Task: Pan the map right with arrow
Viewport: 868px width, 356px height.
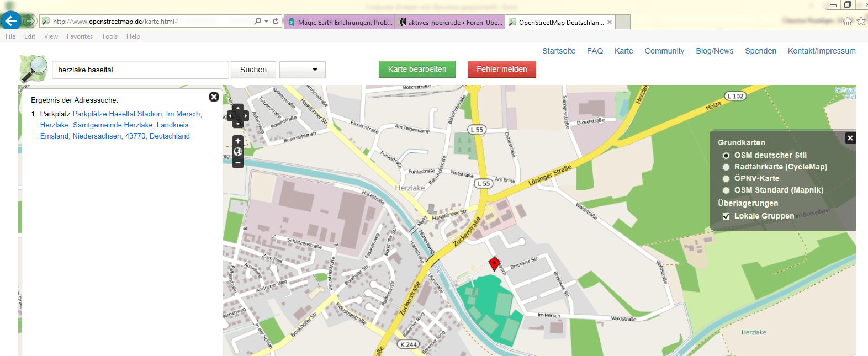Action: point(245,116)
